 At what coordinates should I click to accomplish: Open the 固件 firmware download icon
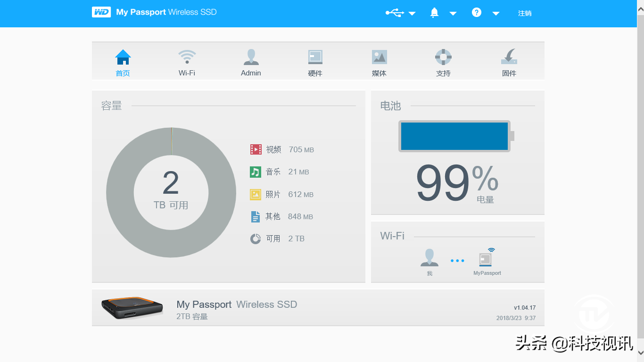(x=509, y=57)
